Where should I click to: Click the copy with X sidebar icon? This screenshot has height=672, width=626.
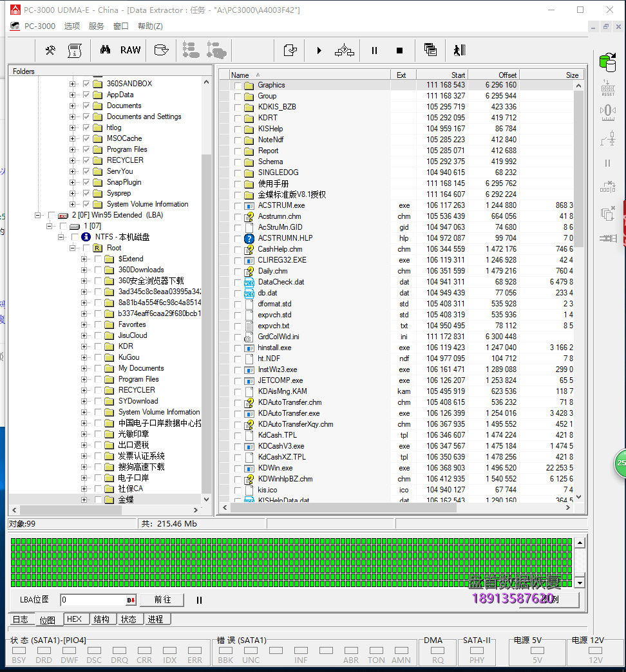(607, 213)
